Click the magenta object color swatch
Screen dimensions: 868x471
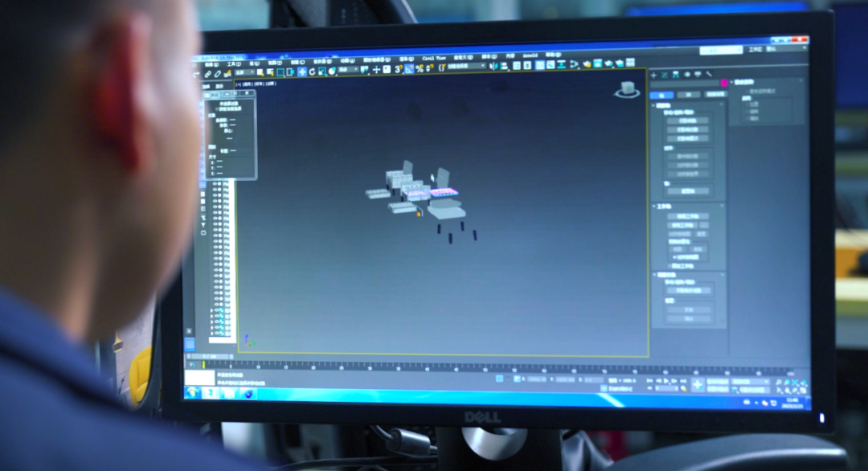tap(724, 83)
